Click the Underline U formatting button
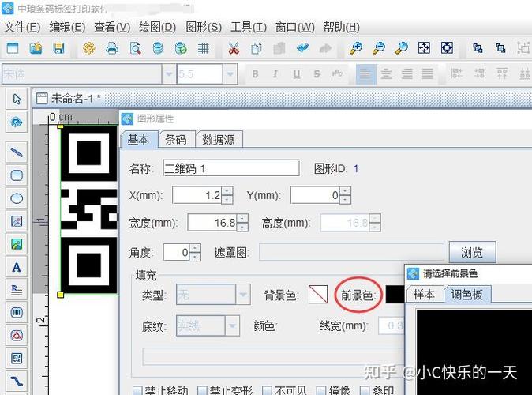Screen dimensions: 532x395 pos(297,73)
